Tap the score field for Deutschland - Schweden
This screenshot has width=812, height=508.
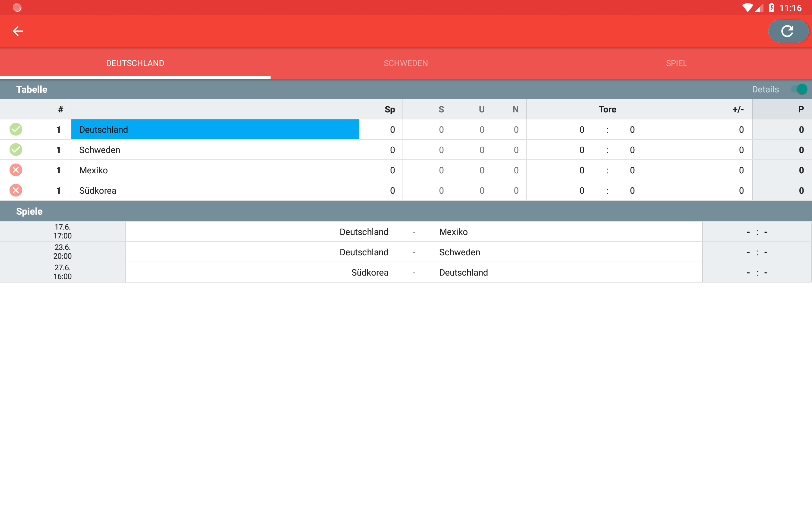[x=757, y=252]
